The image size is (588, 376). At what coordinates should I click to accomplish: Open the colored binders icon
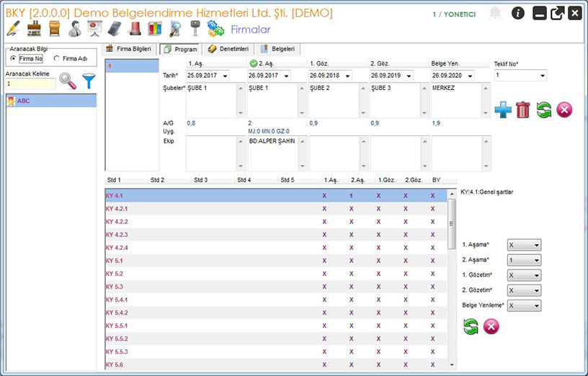[154, 29]
